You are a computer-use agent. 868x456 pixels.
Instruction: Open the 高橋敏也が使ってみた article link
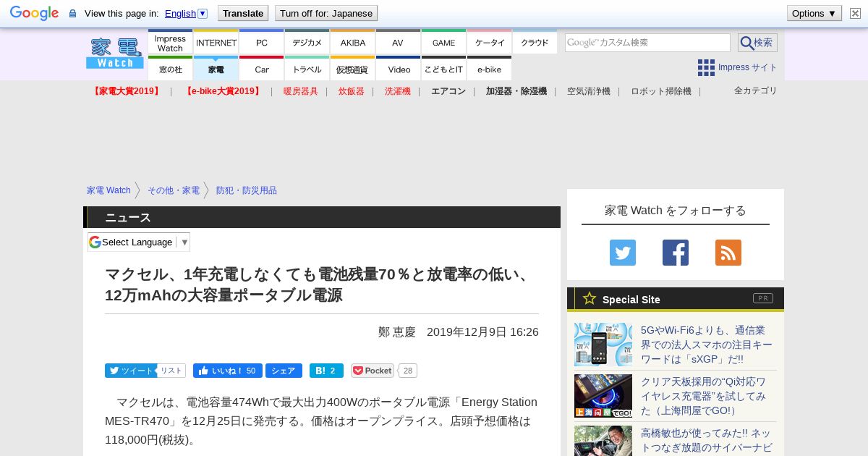707,440
